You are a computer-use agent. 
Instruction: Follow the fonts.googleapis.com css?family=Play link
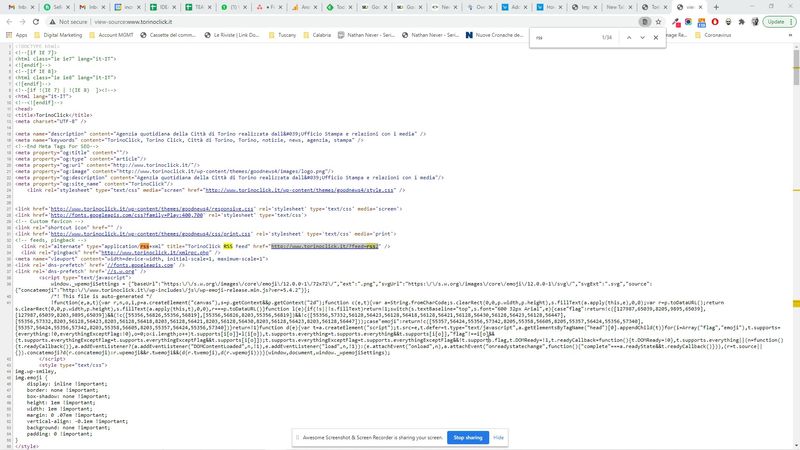[127, 215]
